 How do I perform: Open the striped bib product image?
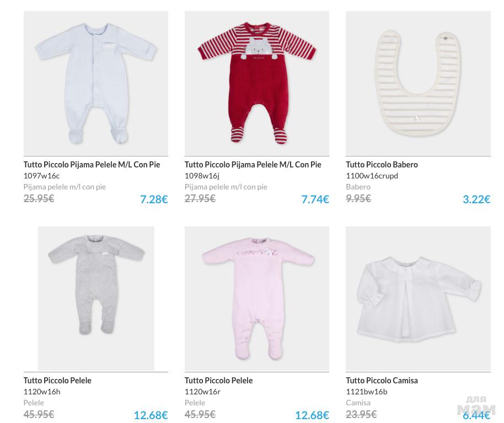click(417, 83)
